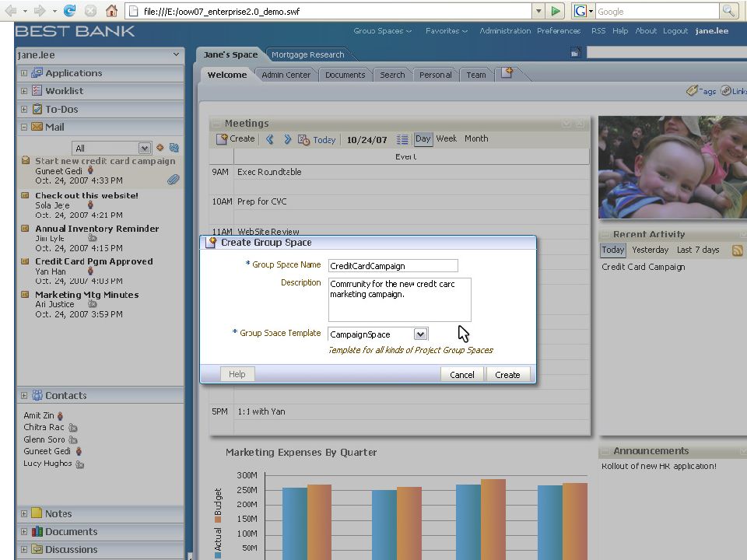Show Today's recent activity
Image resolution: width=747 pixels, height=560 pixels.
click(x=612, y=250)
